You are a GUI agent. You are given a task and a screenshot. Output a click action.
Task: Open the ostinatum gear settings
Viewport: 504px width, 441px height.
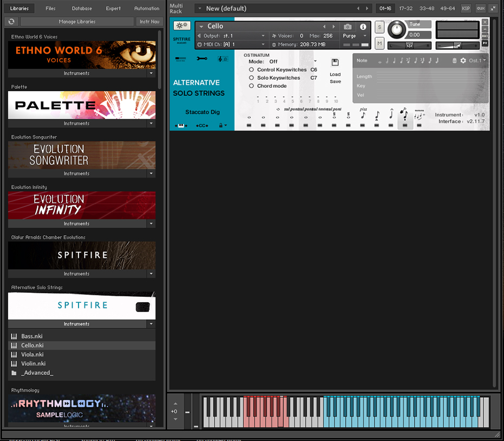463,61
